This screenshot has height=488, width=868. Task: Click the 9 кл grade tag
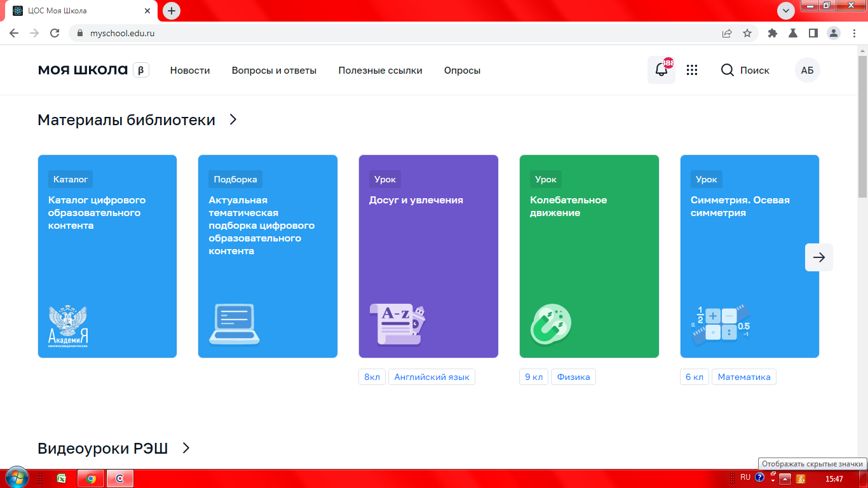[534, 377]
